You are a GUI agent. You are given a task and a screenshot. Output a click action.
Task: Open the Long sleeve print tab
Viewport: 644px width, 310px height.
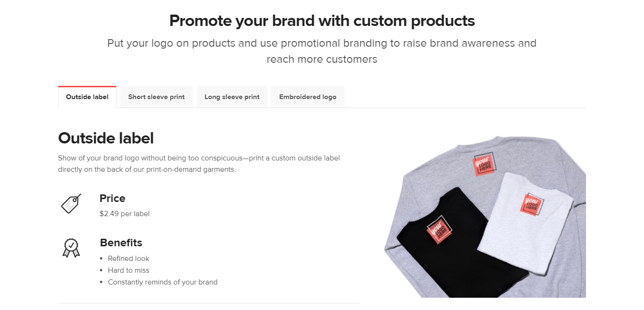231,97
